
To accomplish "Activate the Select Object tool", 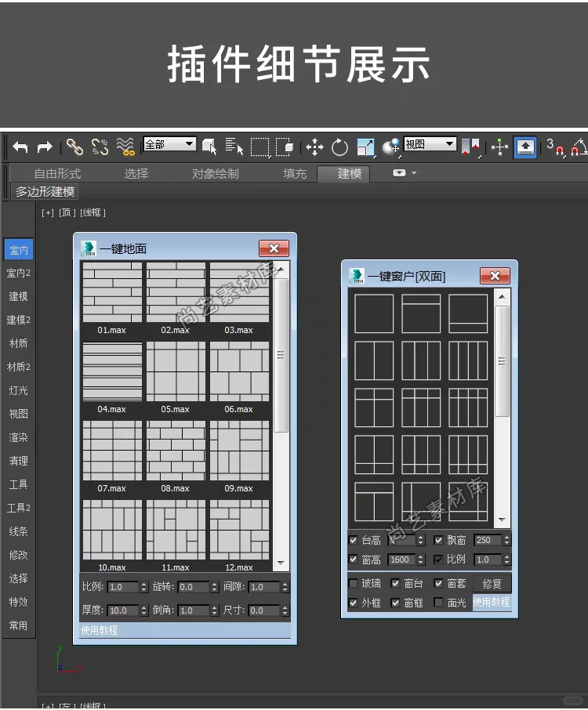I will 209,147.
